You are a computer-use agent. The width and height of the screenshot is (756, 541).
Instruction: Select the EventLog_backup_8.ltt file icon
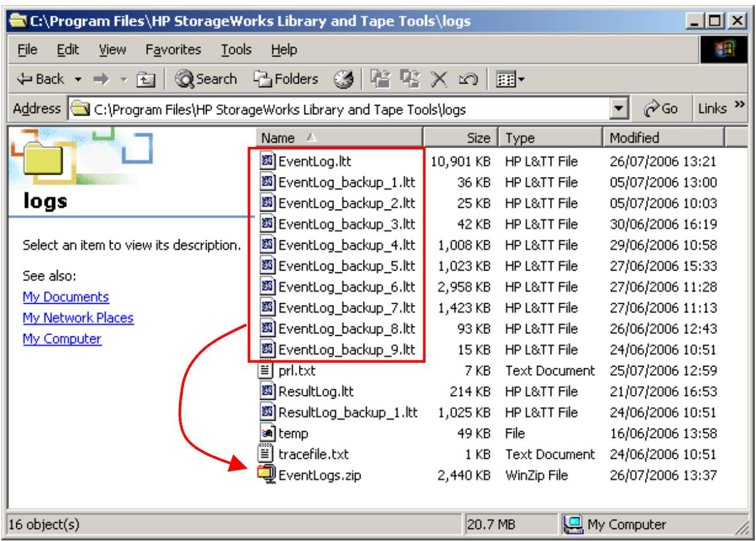click(x=267, y=329)
